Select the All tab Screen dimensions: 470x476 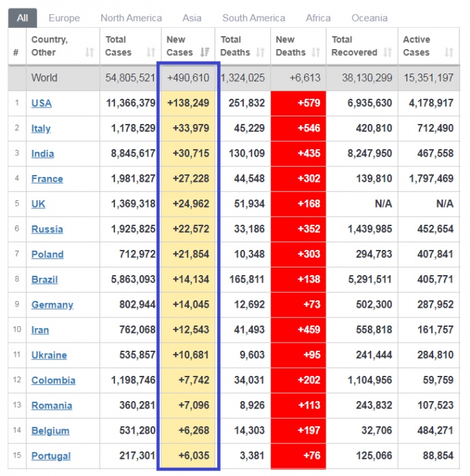[x=22, y=18]
